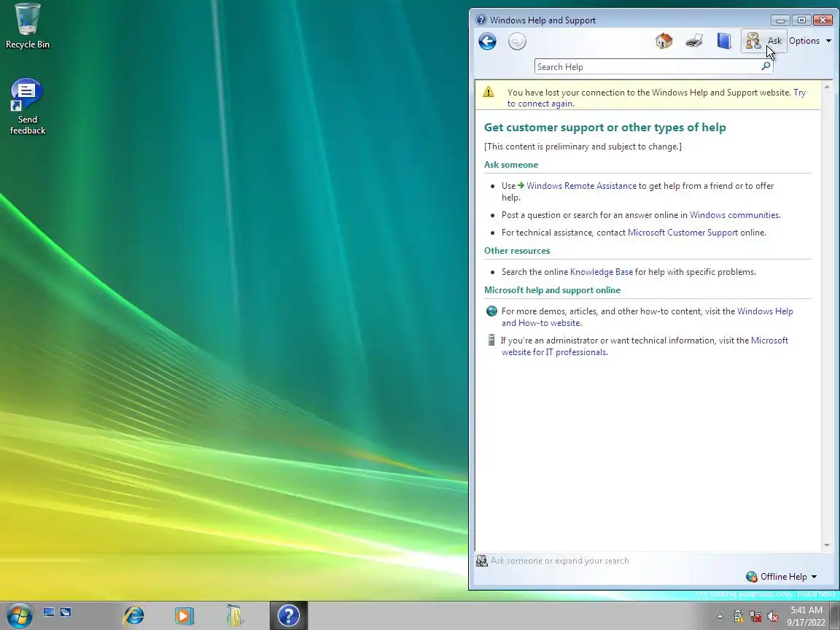Open Help and Support home icon
840x630 pixels.
[664, 41]
